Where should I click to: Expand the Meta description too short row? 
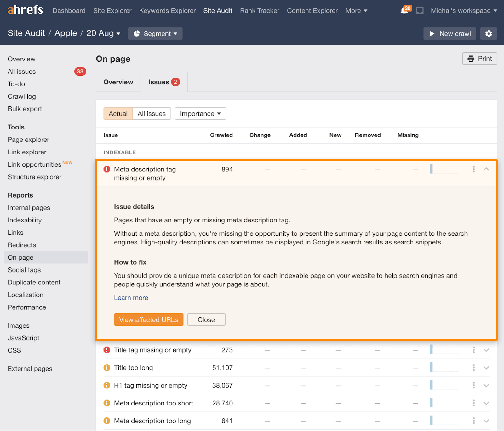pos(486,403)
